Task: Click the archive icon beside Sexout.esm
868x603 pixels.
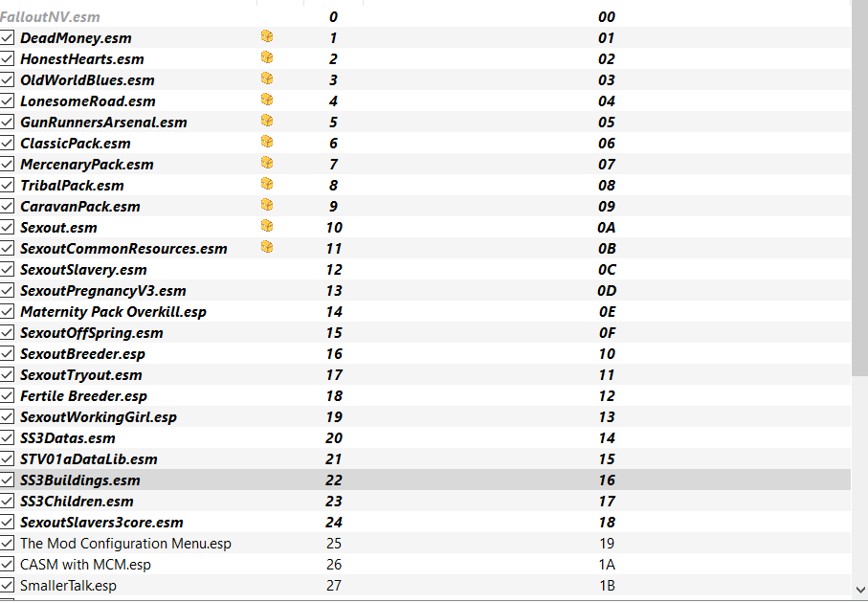Action: [267, 226]
